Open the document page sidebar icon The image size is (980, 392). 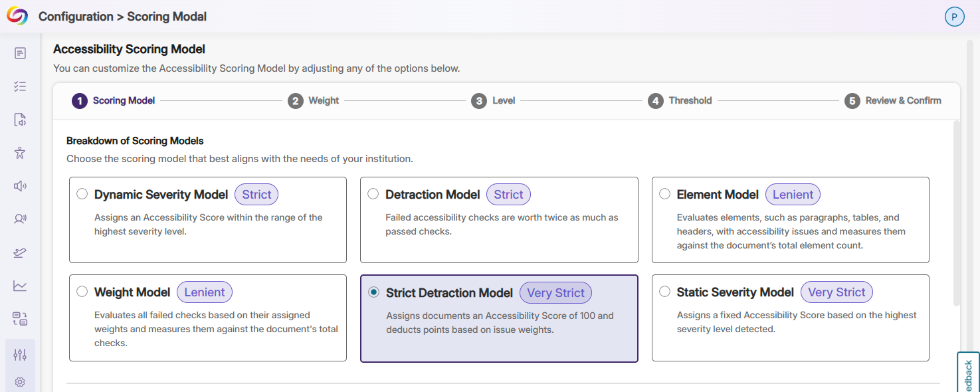pos(20,53)
